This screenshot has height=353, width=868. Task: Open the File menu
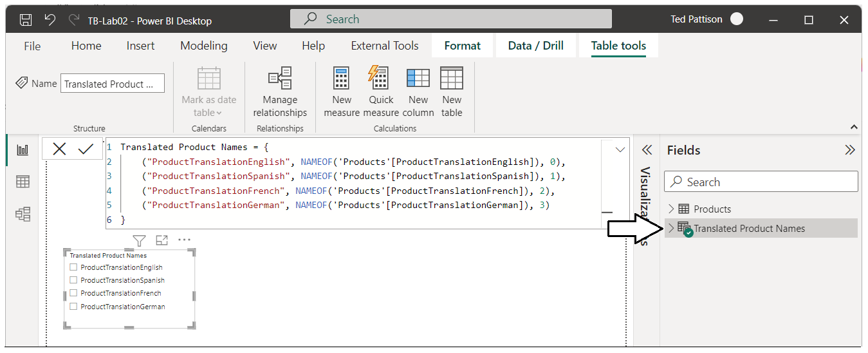[32, 46]
